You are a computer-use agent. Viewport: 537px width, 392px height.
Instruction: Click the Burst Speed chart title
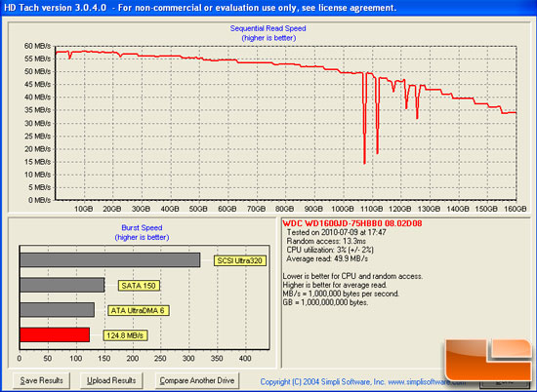click(x=142, y=228)
